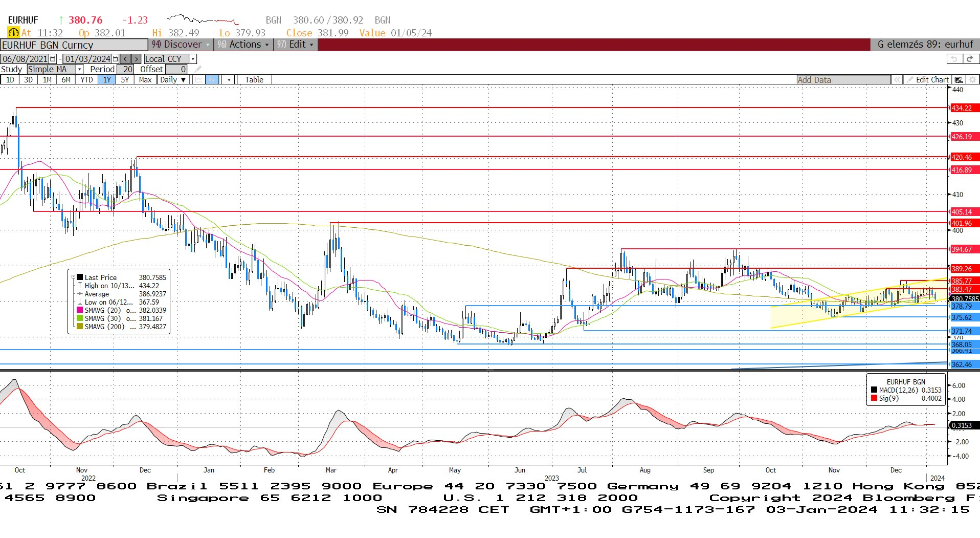Click the 394.67 resistance level label
The height and width of the screenshot is (538, 980).
[964, 249]
